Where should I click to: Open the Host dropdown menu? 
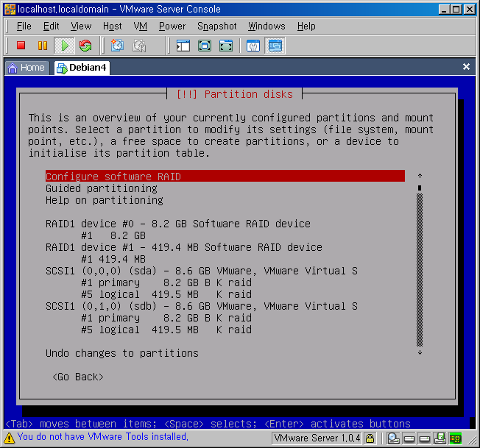(x=113, y=26)
